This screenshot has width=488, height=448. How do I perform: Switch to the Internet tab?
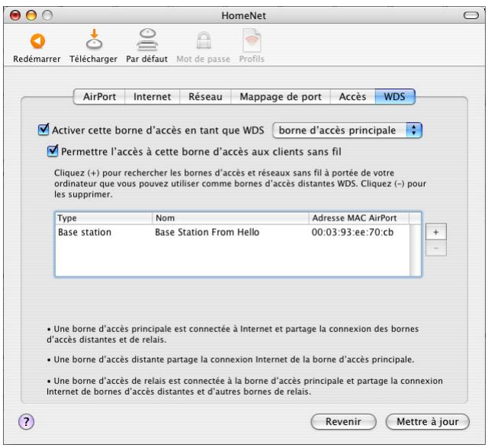(x=152, y=97)
